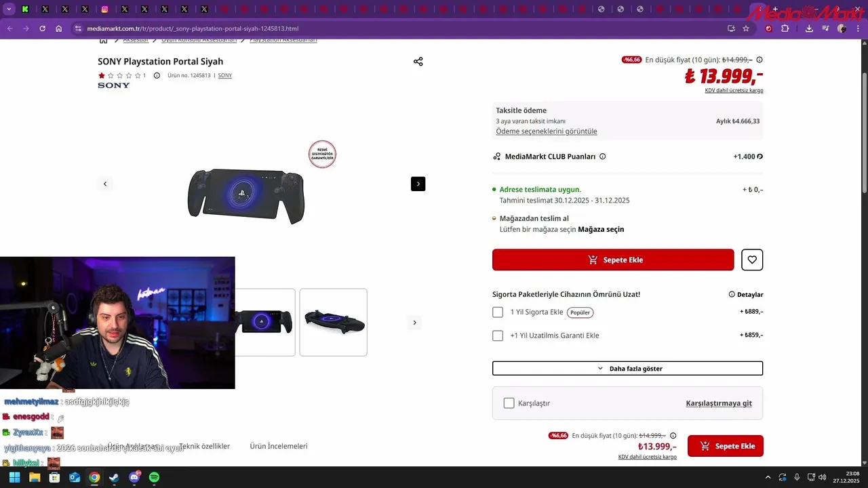
Task: Reload the page in Chrome
Action: click(x=42, y=28)
